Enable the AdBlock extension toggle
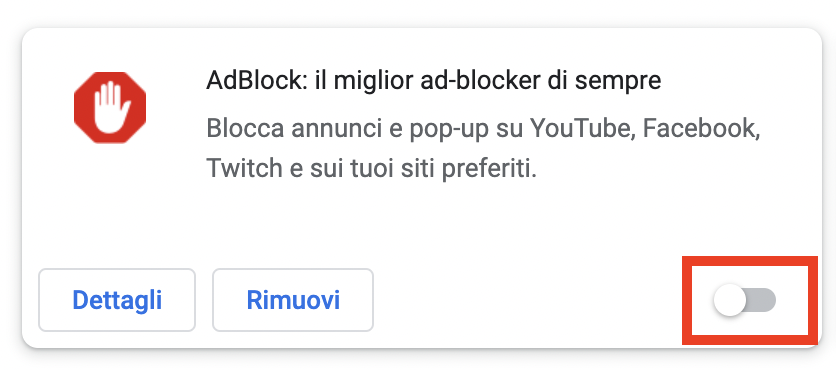836x370 pixels. click(745, 301)
